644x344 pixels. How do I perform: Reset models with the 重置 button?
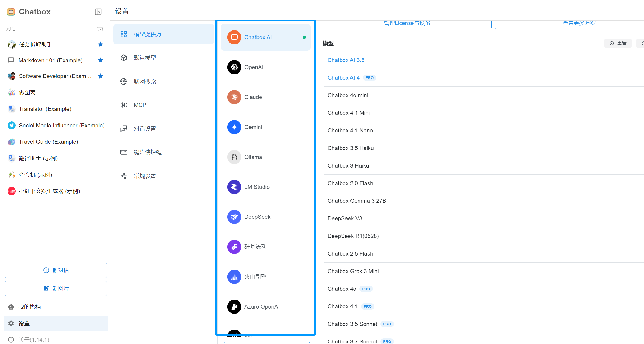[x=618, y=43]
